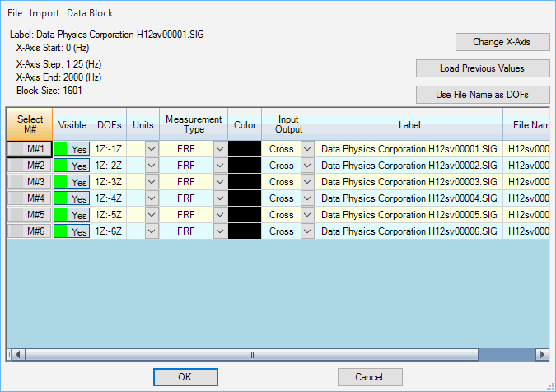Click black color swatch for M#5
The width and height of the screenshot is (556, 392).
[245, 215]
